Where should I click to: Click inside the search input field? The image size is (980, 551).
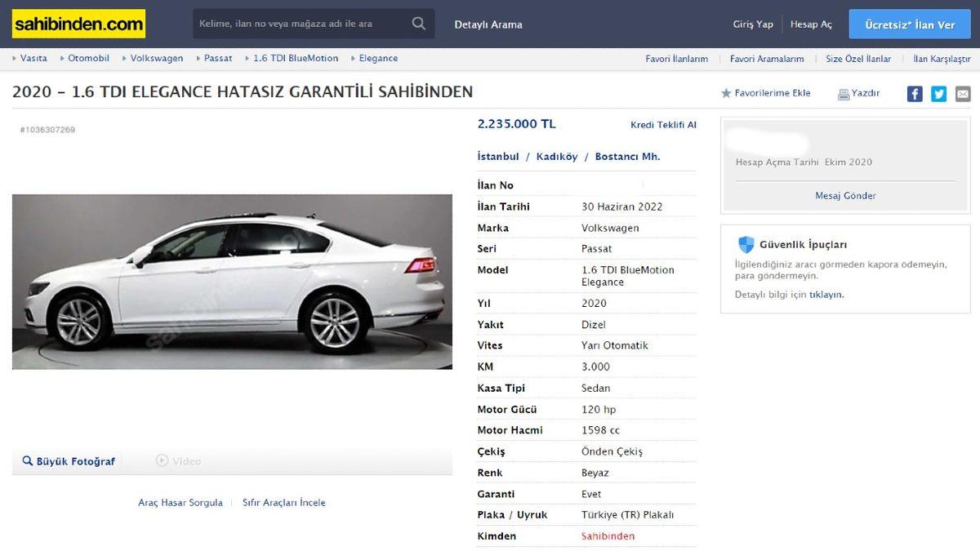point(302,24)
